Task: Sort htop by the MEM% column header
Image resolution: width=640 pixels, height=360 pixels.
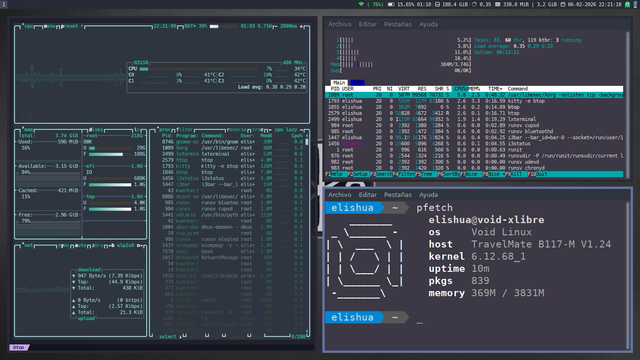Action: coord(474,89)
